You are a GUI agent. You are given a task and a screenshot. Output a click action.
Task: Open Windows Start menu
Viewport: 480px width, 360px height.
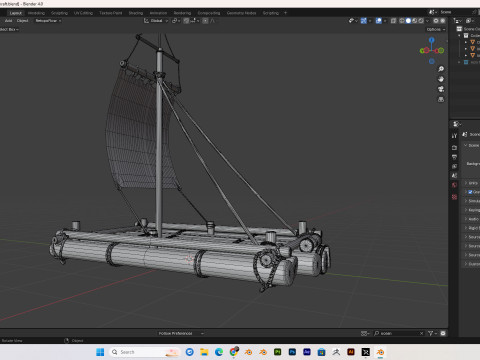click(x=100, y=352)
